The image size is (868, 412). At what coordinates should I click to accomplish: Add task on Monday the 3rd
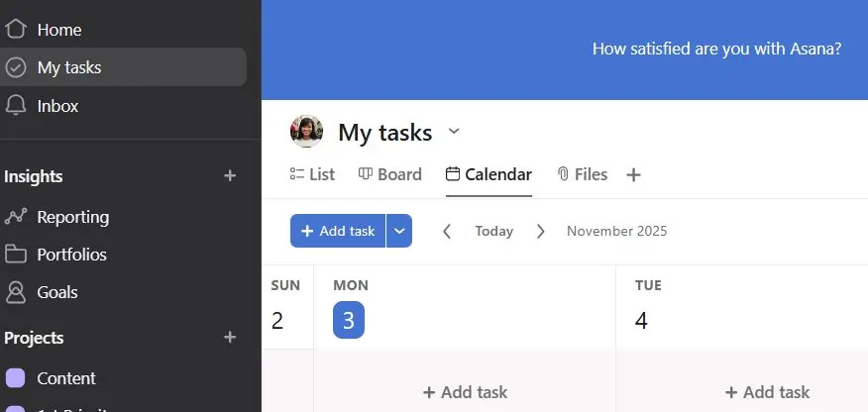tap(465, 392)
